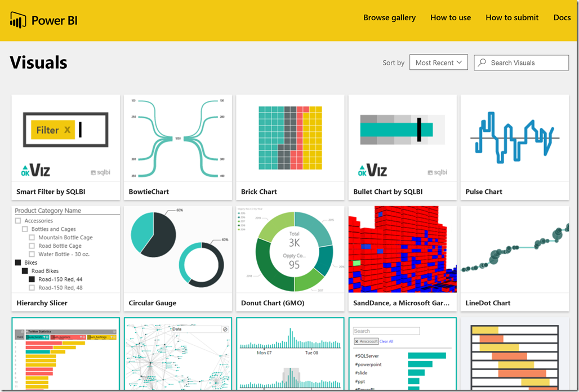Click OKViz logo on Smart Filter card
Screen dimensions: 579x392
(35, 170)
